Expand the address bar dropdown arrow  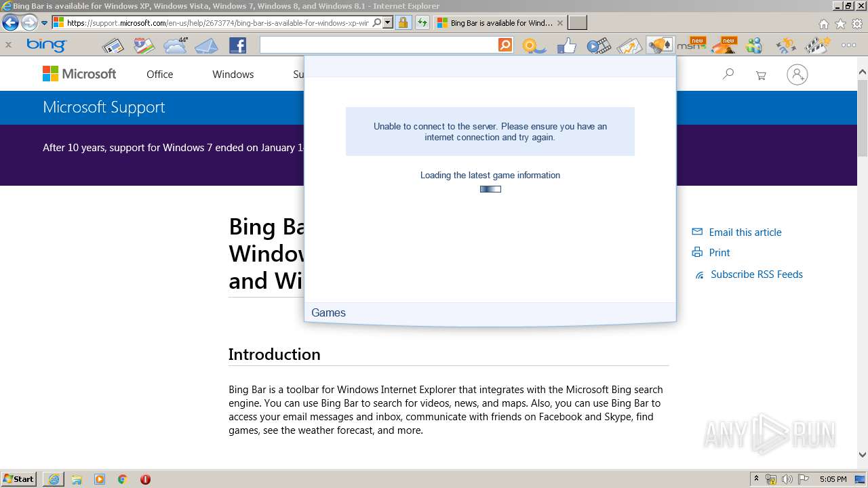(388, 22)
